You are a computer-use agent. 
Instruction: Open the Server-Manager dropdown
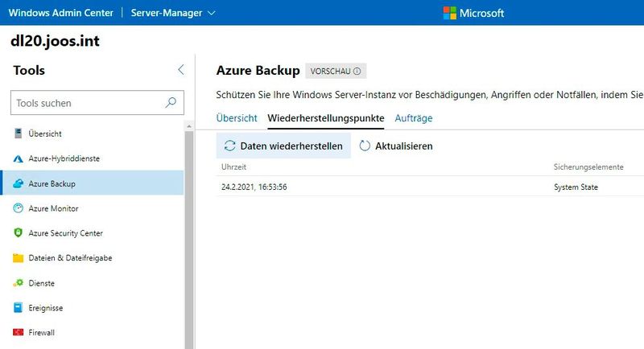pyautogui.click(x=173, y=13)
